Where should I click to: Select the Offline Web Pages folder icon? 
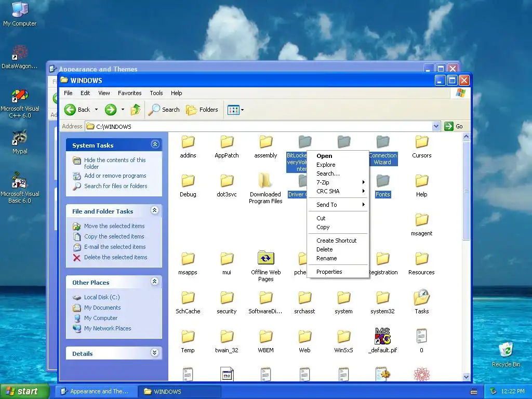click(x=265, y=259)
